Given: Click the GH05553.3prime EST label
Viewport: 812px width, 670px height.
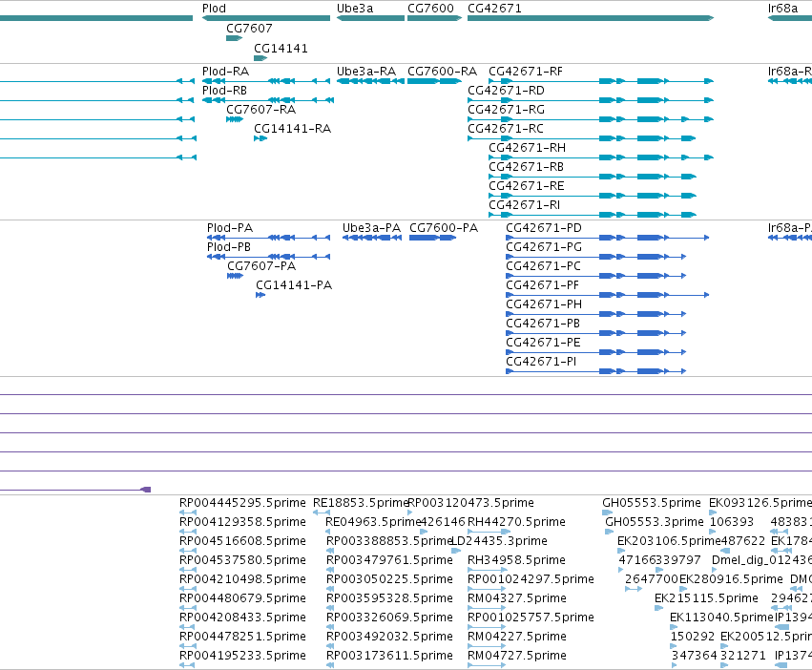Looking at the screenshot, I should pos(655,522).
